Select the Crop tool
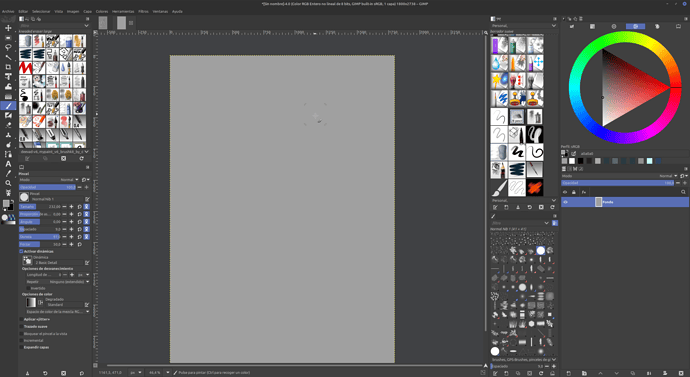The width and height of the screenshot is (690, 377). click(x=8, y=67)
